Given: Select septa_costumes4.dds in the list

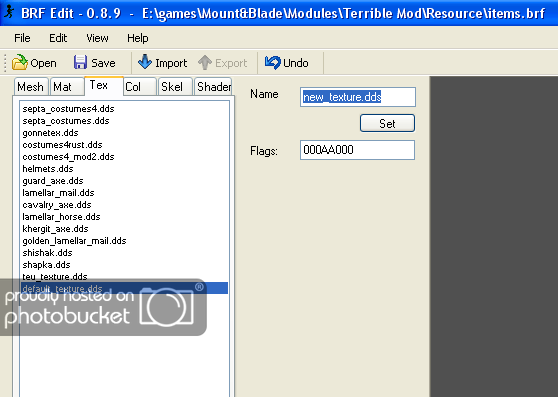Looking at the screenshot, I should pyautogui.click(x=124, y=109).
